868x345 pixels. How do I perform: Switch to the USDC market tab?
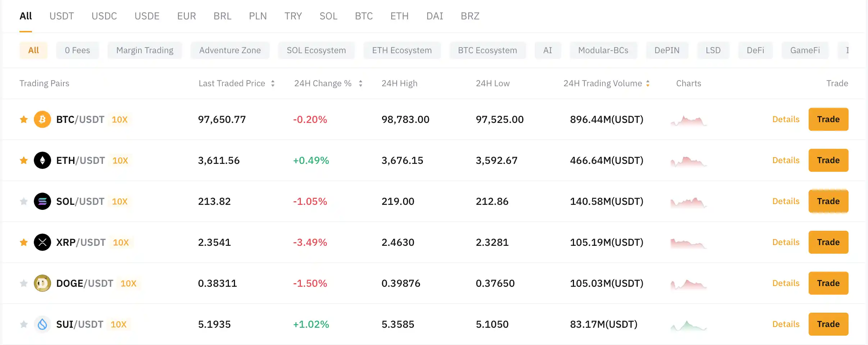click(x=104, y=16)
